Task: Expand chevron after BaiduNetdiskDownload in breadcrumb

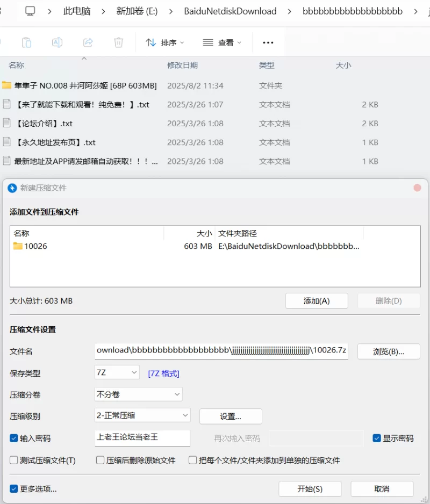Action: [290, 12]
